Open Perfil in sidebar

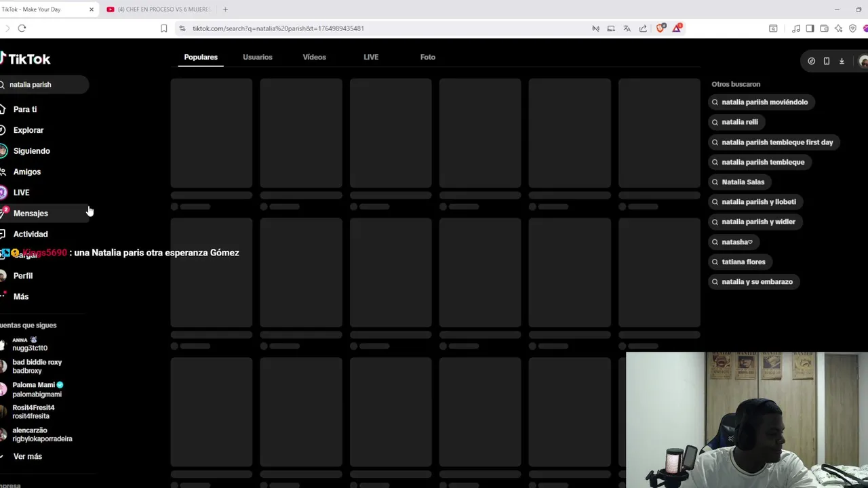point(23,276)
